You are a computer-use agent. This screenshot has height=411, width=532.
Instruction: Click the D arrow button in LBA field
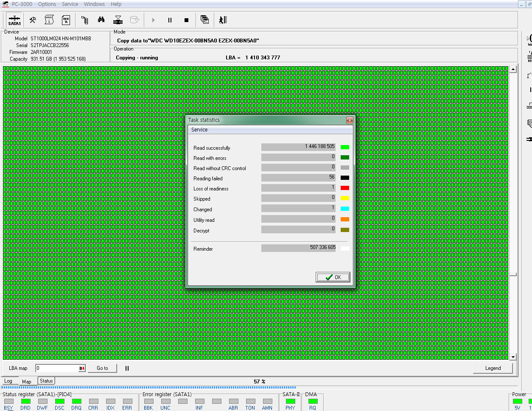82,368
